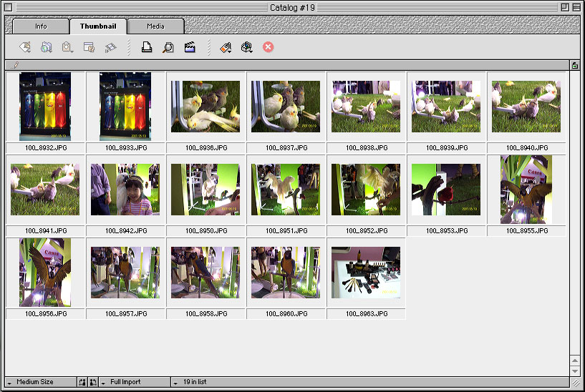Click the price tag label icon
Image resolution: width=585 pixels, height=392 pixels.
click(x=226, y=47)
